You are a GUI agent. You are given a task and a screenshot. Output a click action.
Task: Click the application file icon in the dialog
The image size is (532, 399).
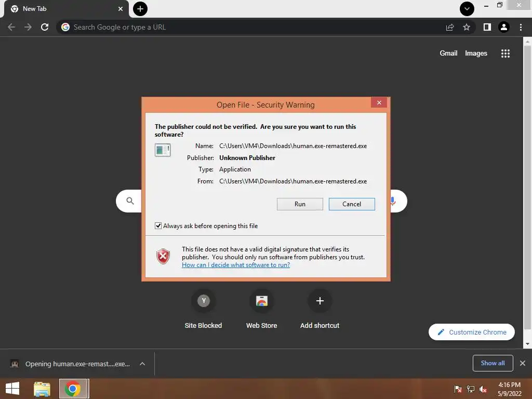coord(163,150)
